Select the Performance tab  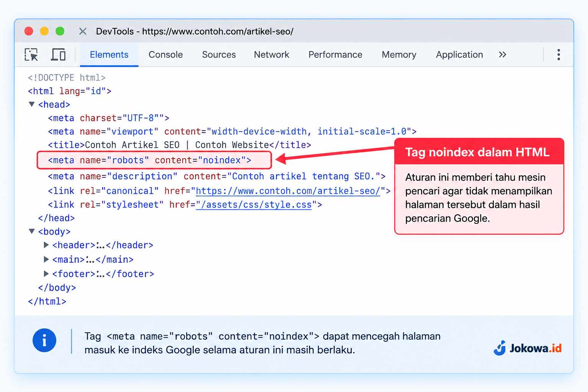(335, 55)
